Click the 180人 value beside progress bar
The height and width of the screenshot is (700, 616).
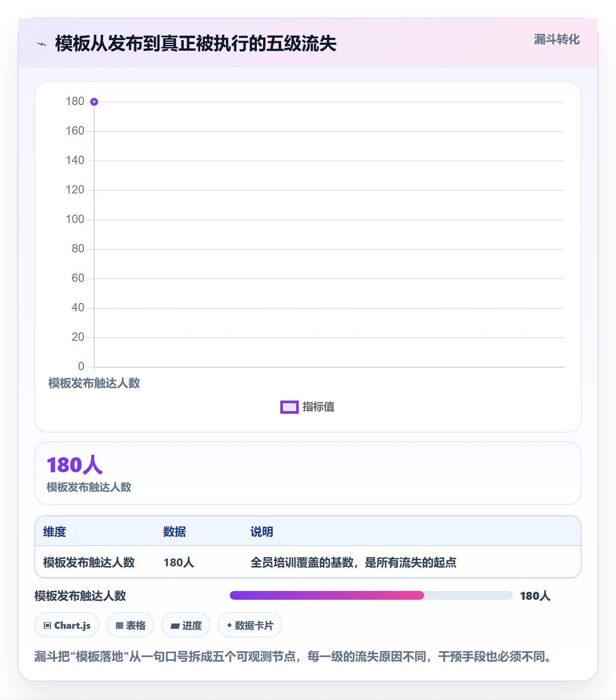(x=535, y=596)
